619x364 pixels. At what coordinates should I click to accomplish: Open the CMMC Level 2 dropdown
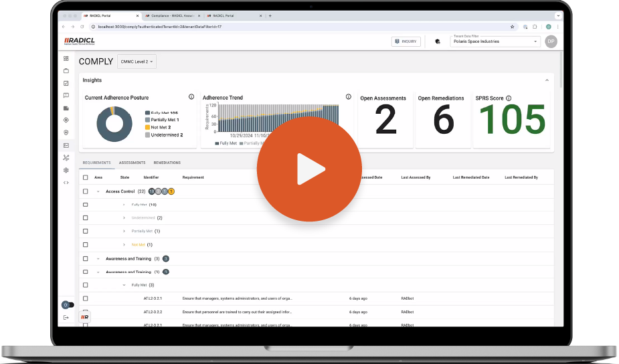pyautogui.click(x=137, y=62)
